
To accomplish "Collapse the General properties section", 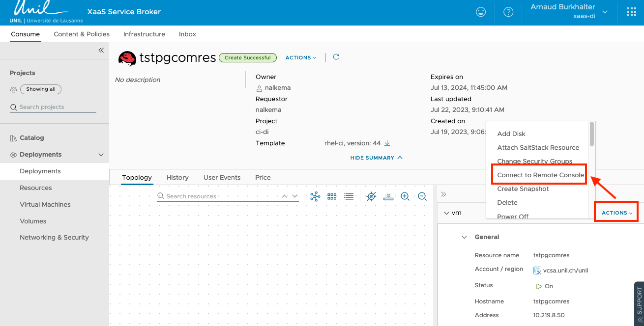I will click(464, 237).
